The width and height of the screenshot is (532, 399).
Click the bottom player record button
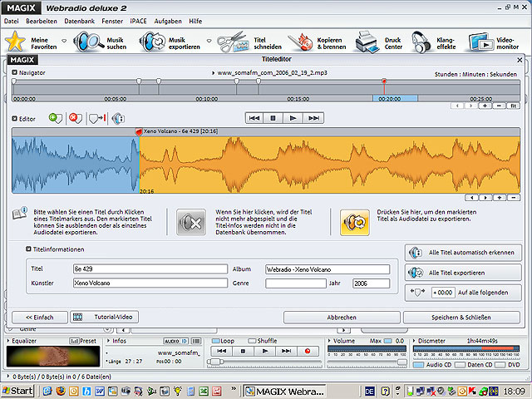308,351
